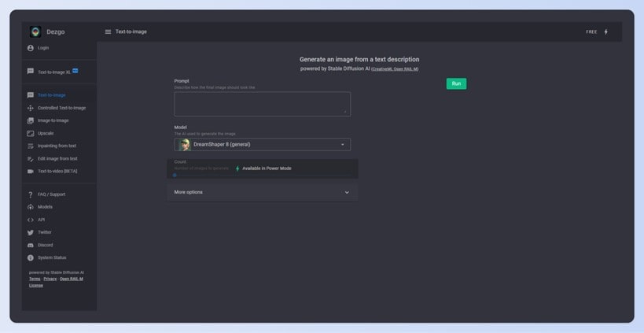Open the hamburger menu icon
The height and width of the screenshot is (333, 644).
tap(108, 31)
